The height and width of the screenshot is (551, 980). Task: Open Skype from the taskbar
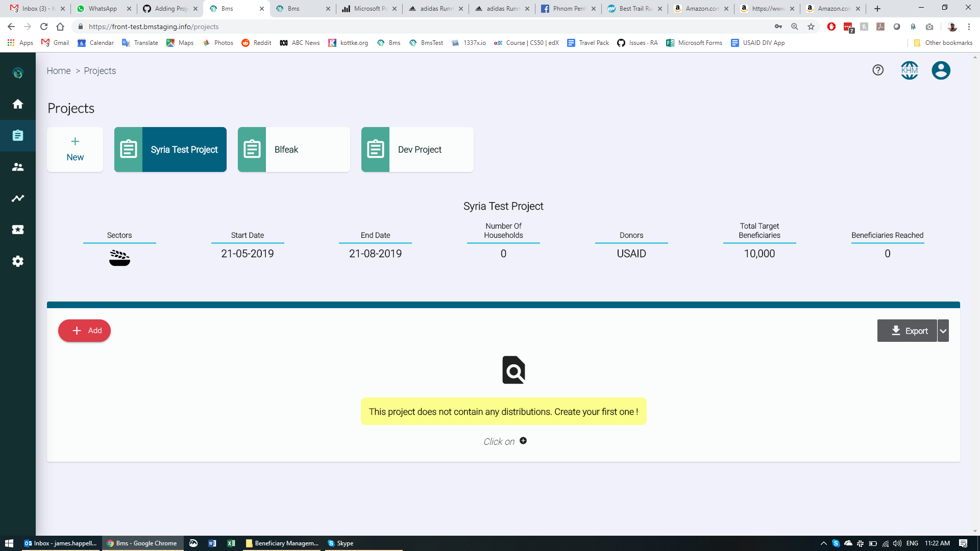pos(340,543)
